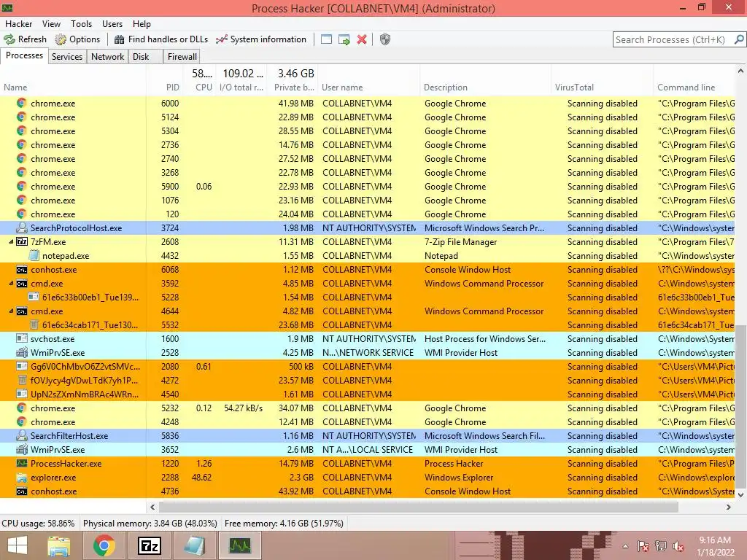
Task: Click the horizontal scrollbar left arrow
Action: (152, 507)
